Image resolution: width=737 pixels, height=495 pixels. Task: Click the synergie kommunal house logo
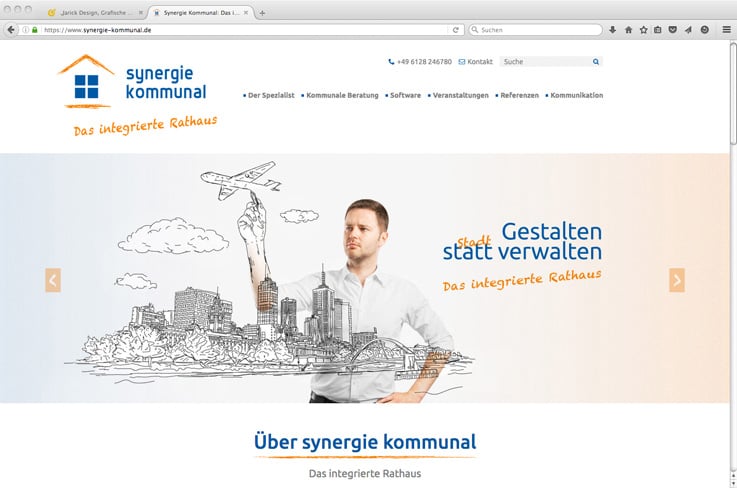pyautogui.click(x=86, y=82)
